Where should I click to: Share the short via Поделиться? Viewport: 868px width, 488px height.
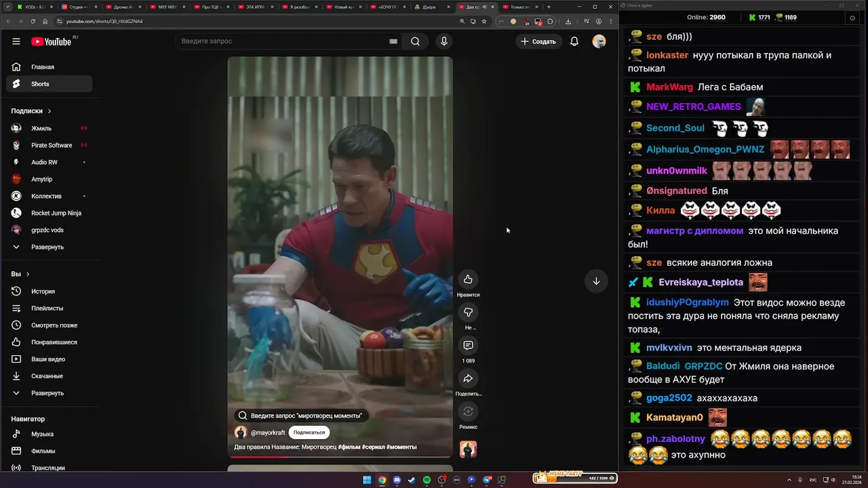[x=468, y=378]
